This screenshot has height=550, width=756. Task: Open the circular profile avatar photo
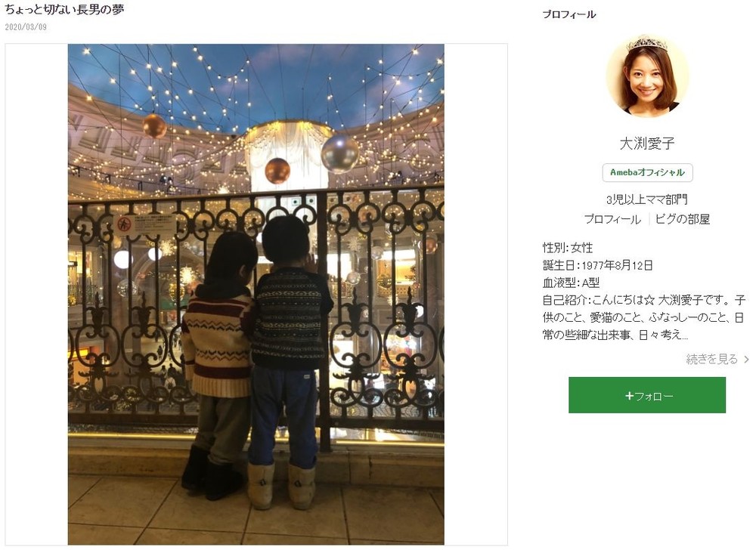coord(647,76)
